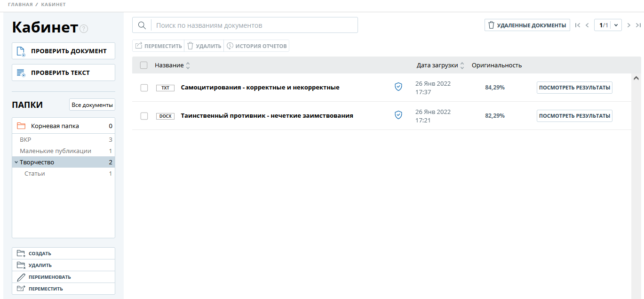Check the box for Таинственный противник document

click(x=144, y=116)
